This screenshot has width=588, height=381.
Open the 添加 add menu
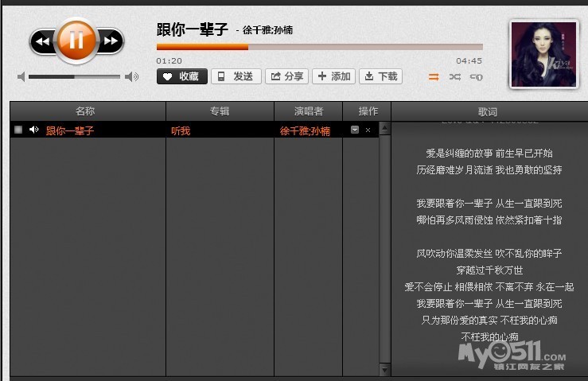pos(333,76)
